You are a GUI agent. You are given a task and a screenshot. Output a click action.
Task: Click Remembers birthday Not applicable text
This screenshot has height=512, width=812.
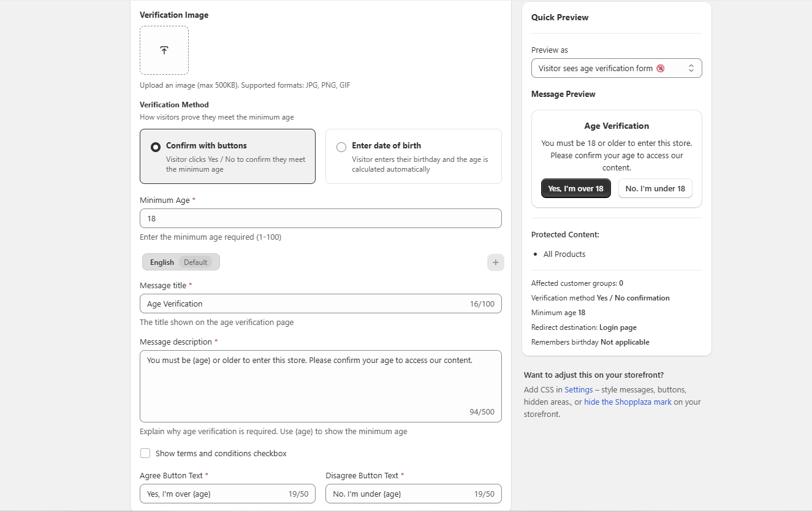pyautogui.click(x=590, y=342)
